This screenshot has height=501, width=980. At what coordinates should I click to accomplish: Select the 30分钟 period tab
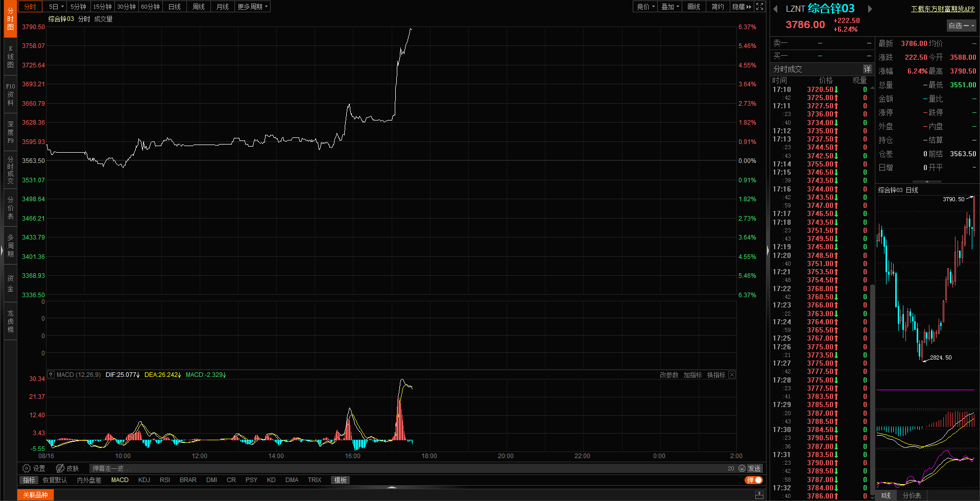click(126, 7)
